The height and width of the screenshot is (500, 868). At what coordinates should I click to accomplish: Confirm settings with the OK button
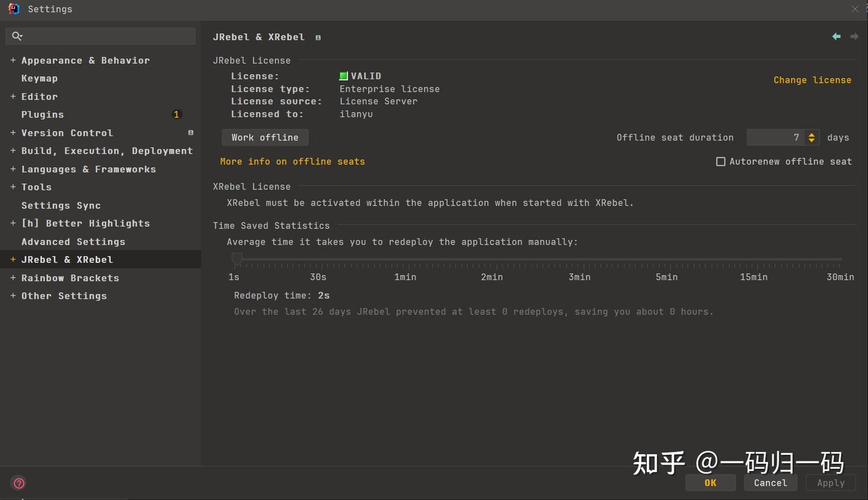710,483
